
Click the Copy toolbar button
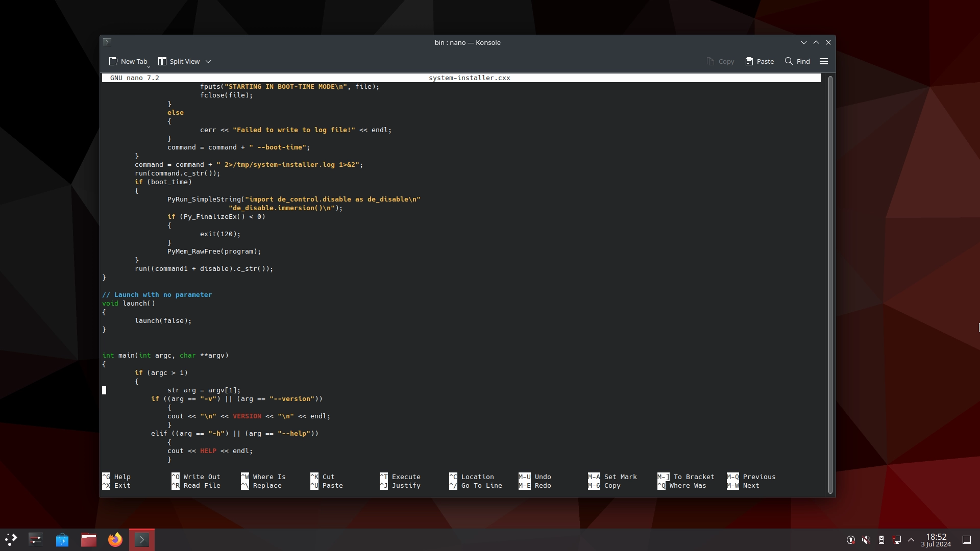click(720, 61)
